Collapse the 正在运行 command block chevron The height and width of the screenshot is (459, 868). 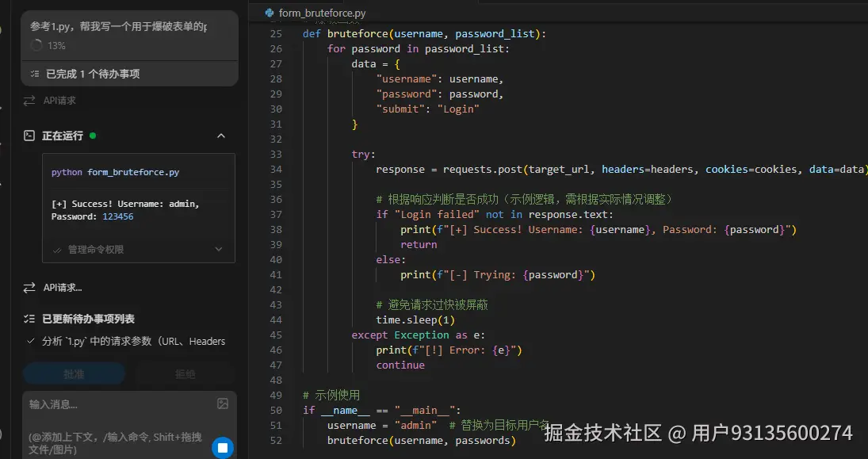click(x=221, y=136)
